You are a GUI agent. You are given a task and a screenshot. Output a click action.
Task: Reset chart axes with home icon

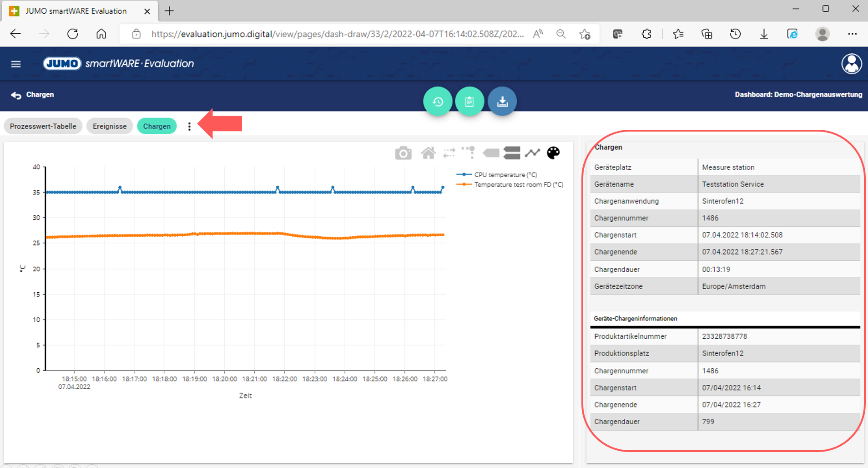pyautogui.click(x=428, y=153)
